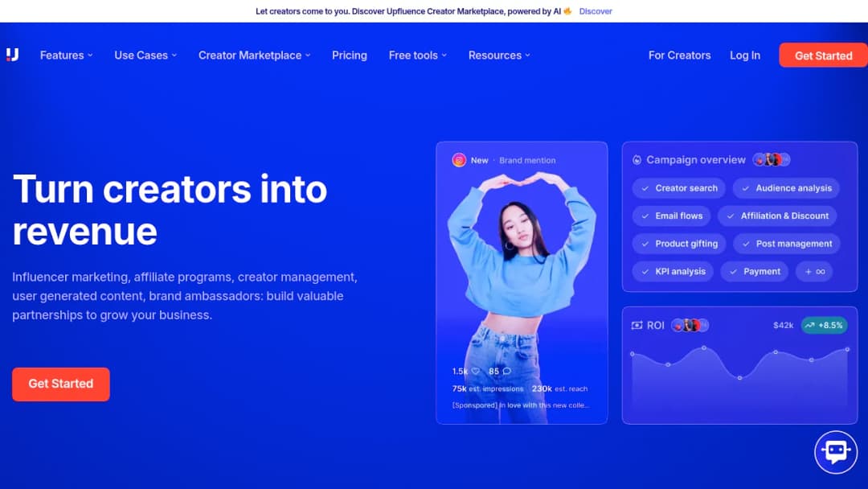Click the Discover link in top banner
The image size is (868, 489).
[596, 11]
